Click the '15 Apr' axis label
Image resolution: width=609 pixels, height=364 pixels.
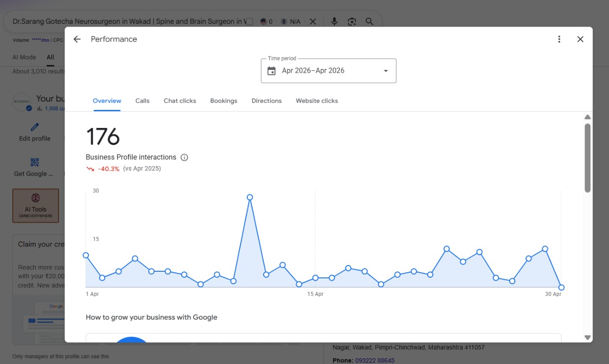click(x=315, y=294)
